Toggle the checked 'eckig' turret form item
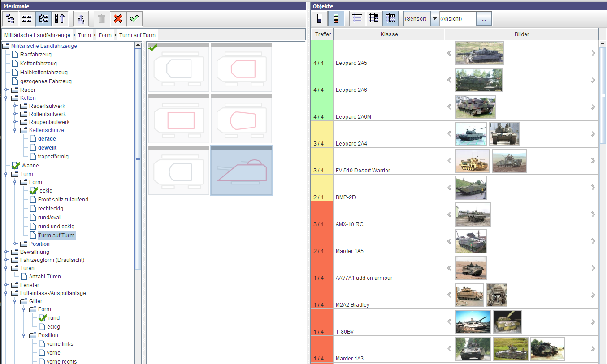 pyautogui.click(x=34, y=191)
